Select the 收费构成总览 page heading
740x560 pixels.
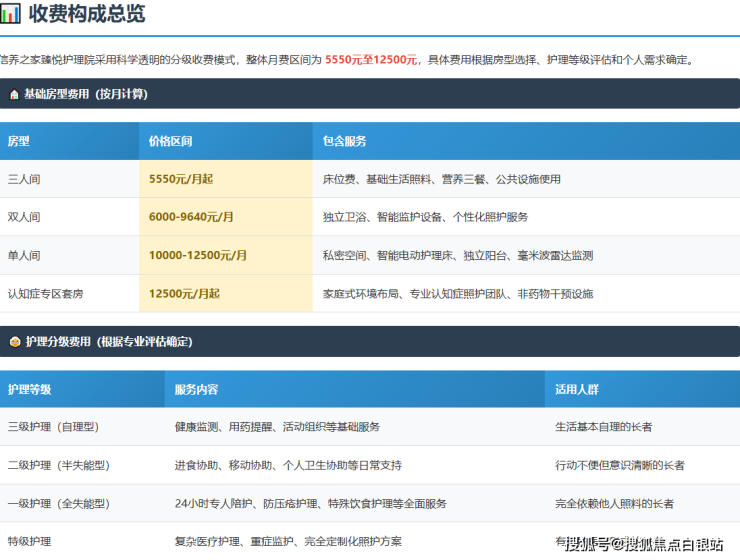coord(86,14)
